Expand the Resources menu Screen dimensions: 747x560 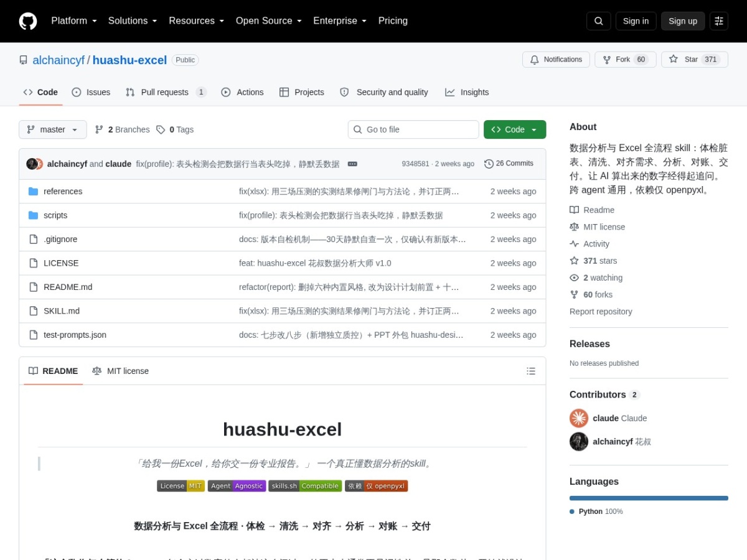[196, 21]
